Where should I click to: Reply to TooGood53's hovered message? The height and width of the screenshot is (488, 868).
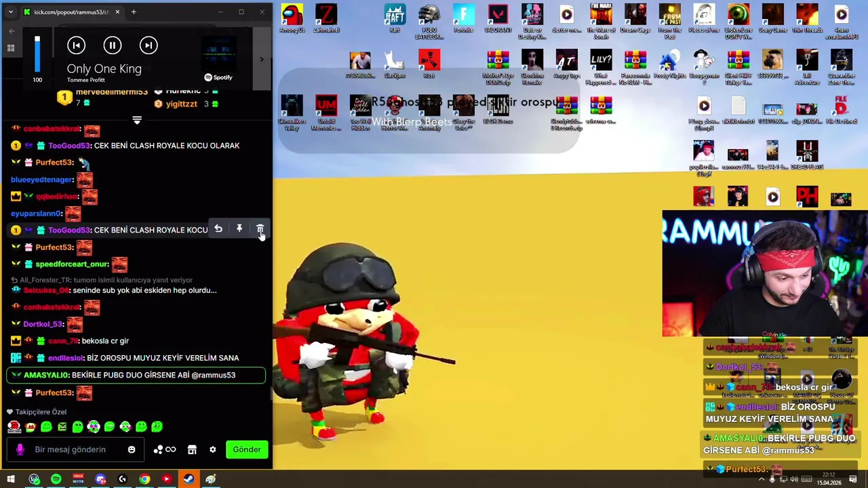(x=218, y=230)
